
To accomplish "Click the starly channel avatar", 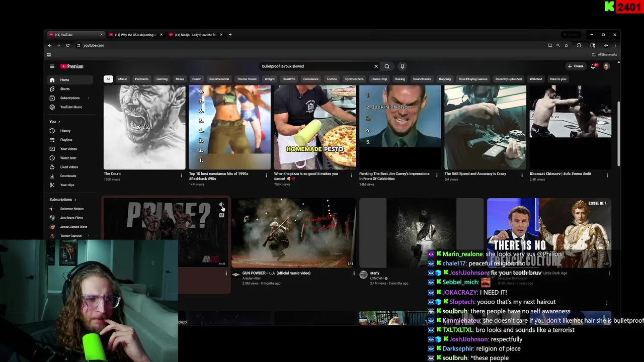I will 363,275.
